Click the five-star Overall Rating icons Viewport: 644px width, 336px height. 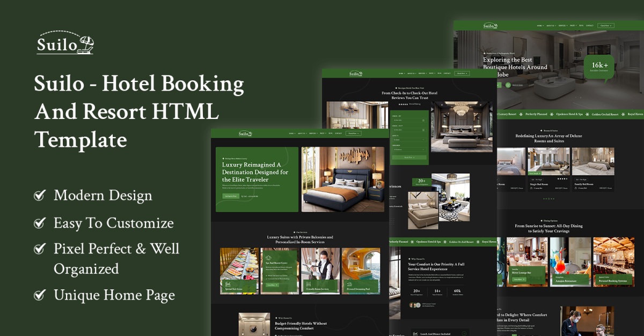(x=402, y=104)
